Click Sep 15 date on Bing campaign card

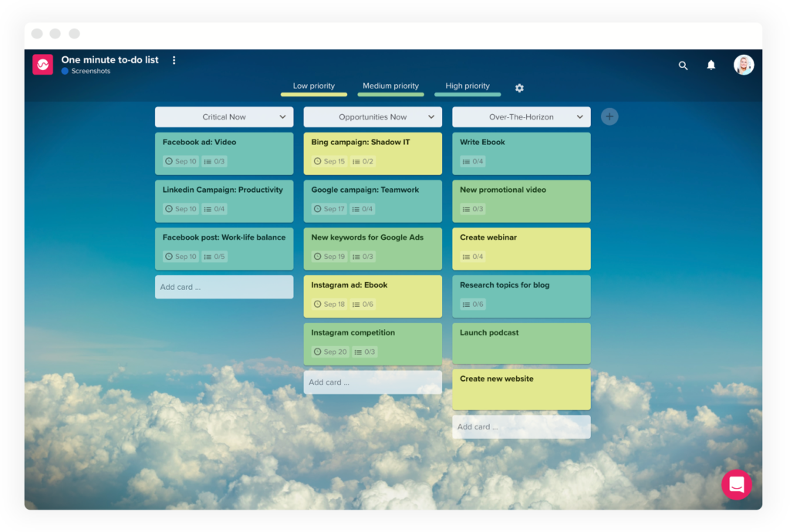[329, 162]
